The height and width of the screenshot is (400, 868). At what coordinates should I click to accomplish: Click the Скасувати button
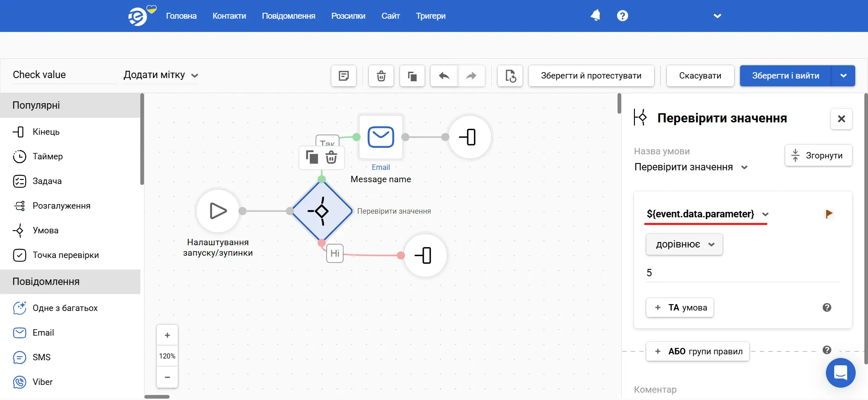pyautogui.click(x=700, y=76)
